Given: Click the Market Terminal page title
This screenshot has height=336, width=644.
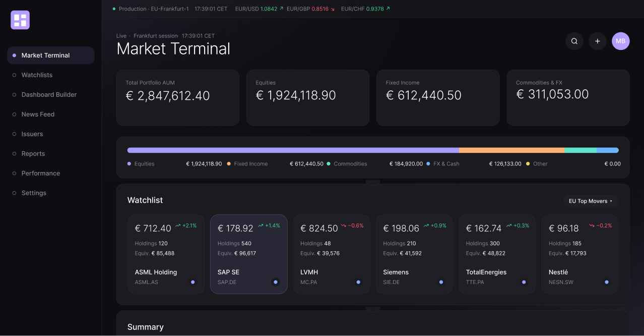Looking at the screenshot, I should 173,49.
